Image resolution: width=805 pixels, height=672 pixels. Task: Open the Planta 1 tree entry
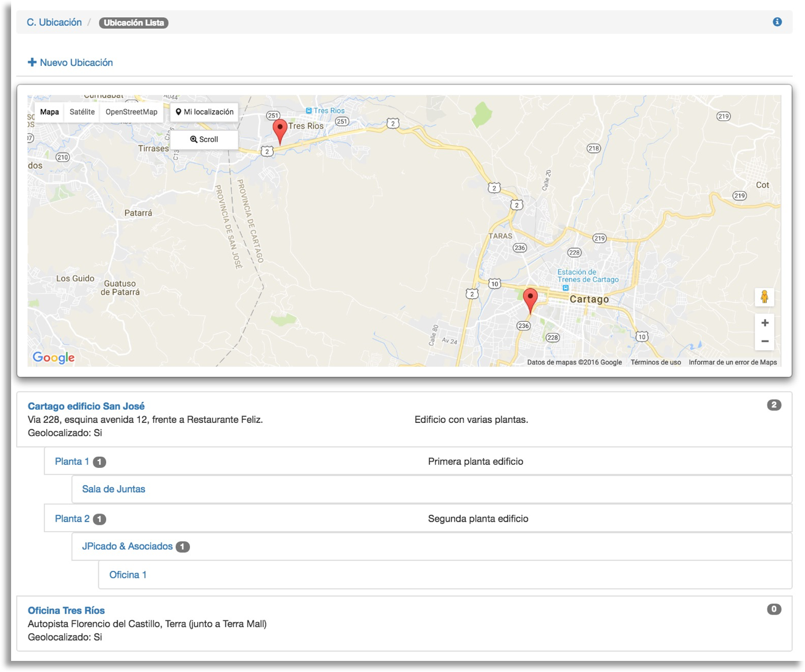click(72, 462)
